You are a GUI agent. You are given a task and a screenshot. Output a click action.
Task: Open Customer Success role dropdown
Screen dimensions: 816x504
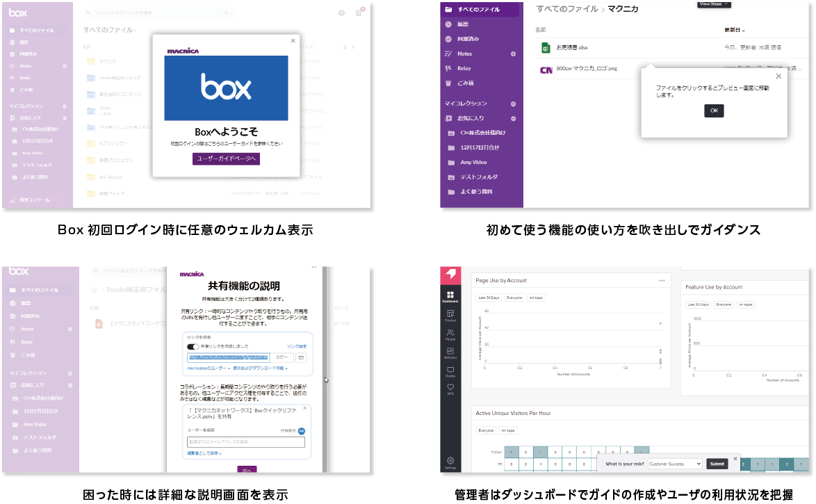click(675, 464)
